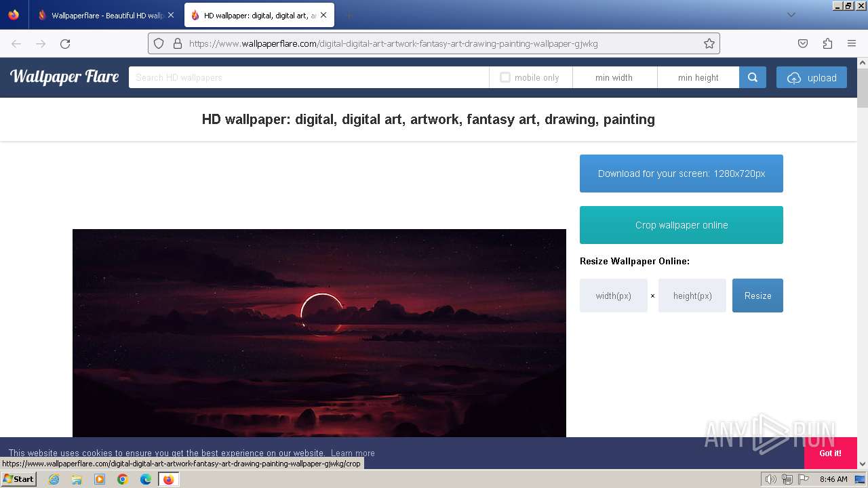Save the page to Pocket
This screenshot has height=488, width=868.
(x=803, y=43)
